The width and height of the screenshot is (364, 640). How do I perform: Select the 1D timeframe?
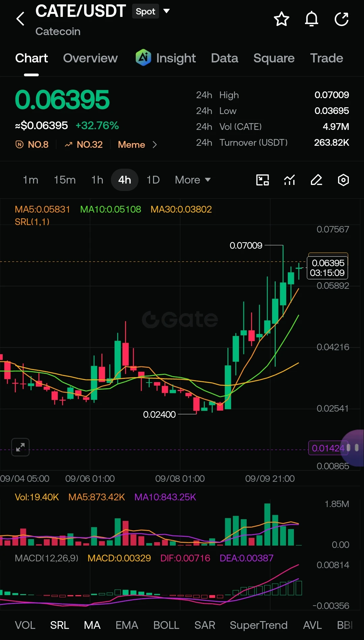coord(153,180)
